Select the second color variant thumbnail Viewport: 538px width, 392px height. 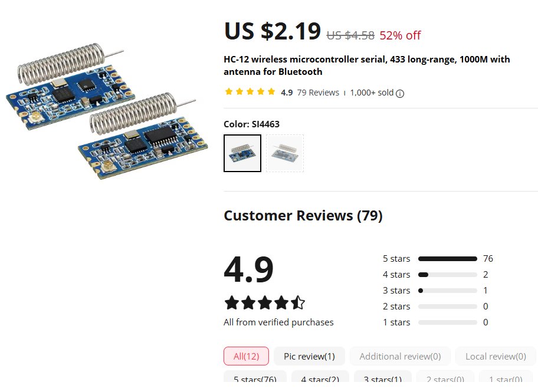pyautogui.click(x=285, y=153)
